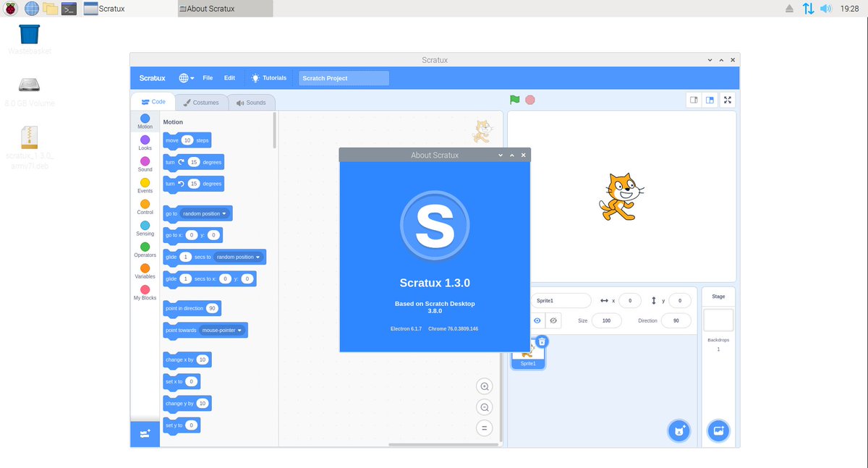Screen dimensions: 868x468
Task: Select the Control category circle
Action: pos(145,204)
